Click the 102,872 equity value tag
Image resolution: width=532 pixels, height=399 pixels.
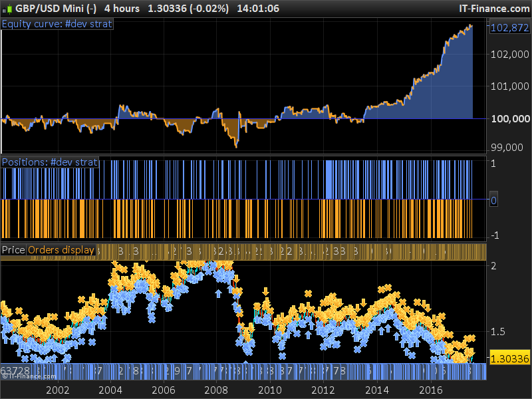click(x=509, y=28)
